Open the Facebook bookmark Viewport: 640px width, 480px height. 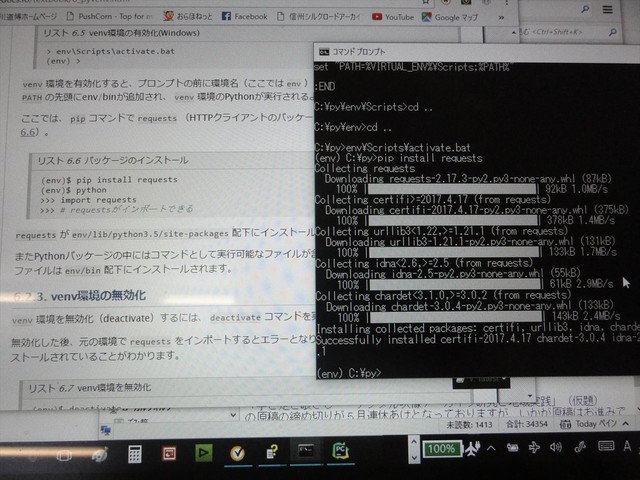(244, 16)
